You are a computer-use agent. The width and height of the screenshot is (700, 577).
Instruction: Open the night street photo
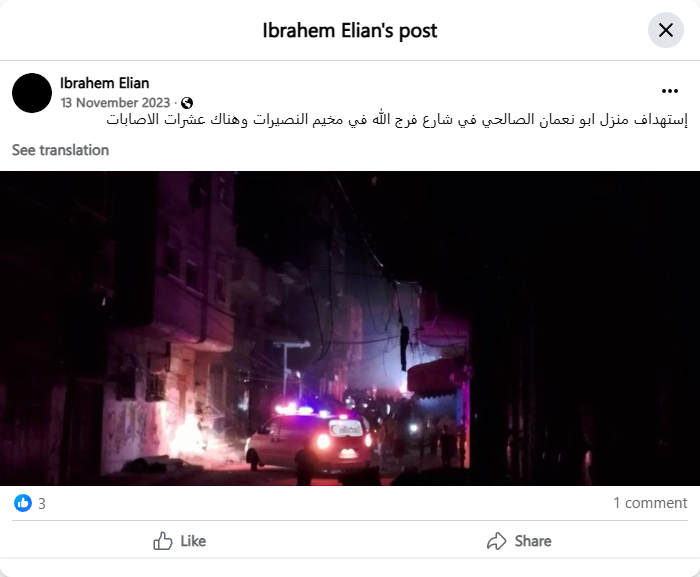point(350,328)
